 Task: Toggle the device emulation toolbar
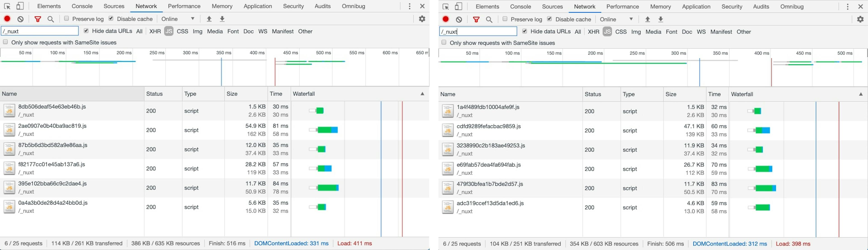20,6
